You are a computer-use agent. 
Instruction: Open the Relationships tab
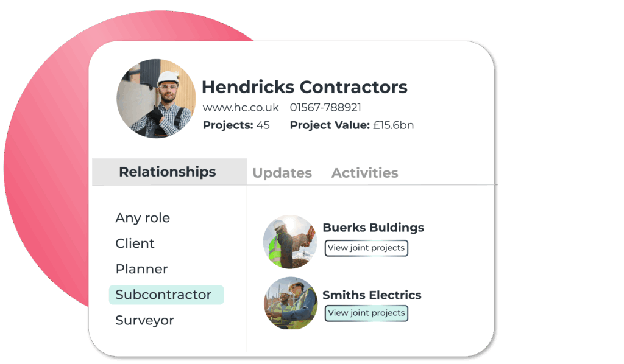[x=169, y=172]
